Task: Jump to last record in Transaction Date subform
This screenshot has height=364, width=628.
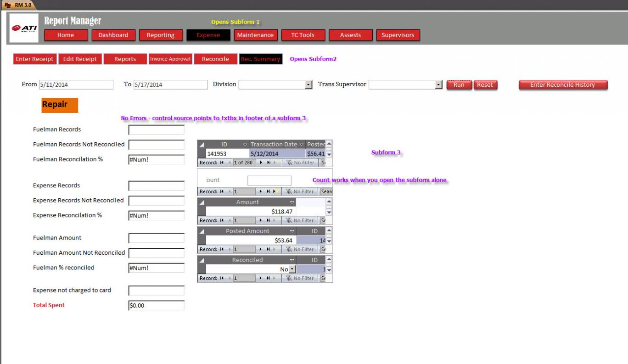Action: point(268,162)
